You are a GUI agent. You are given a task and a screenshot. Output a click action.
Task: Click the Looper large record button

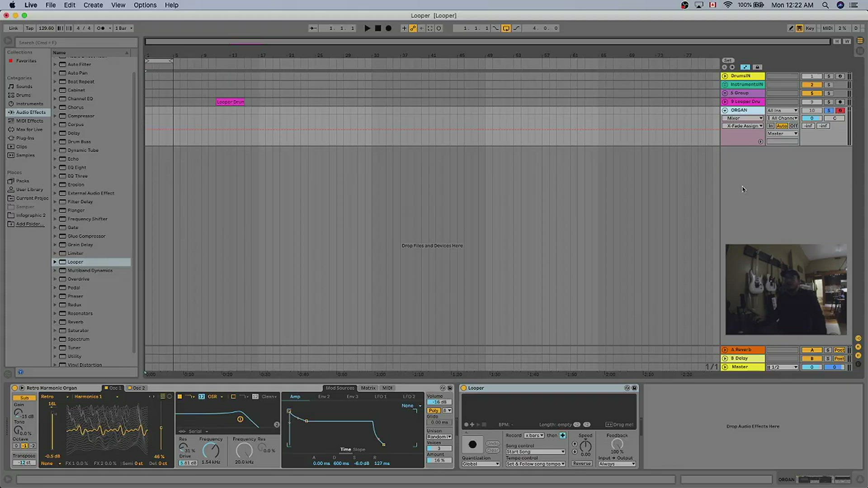472,445
